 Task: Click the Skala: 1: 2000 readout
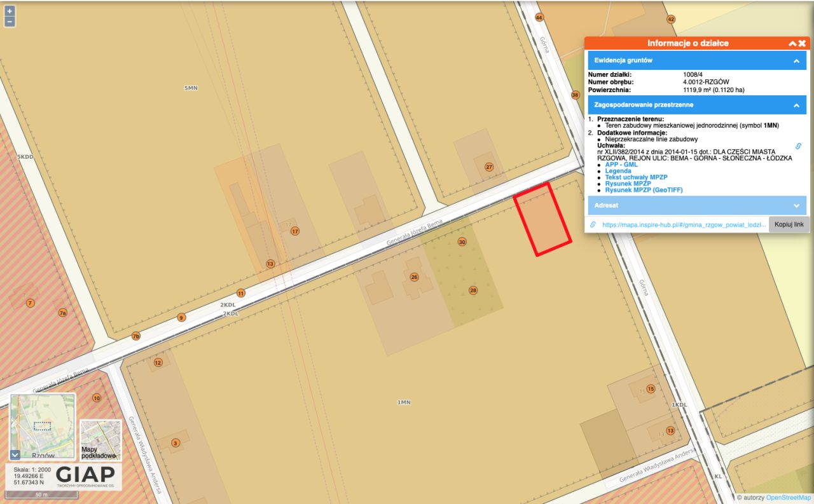(32, 470)
